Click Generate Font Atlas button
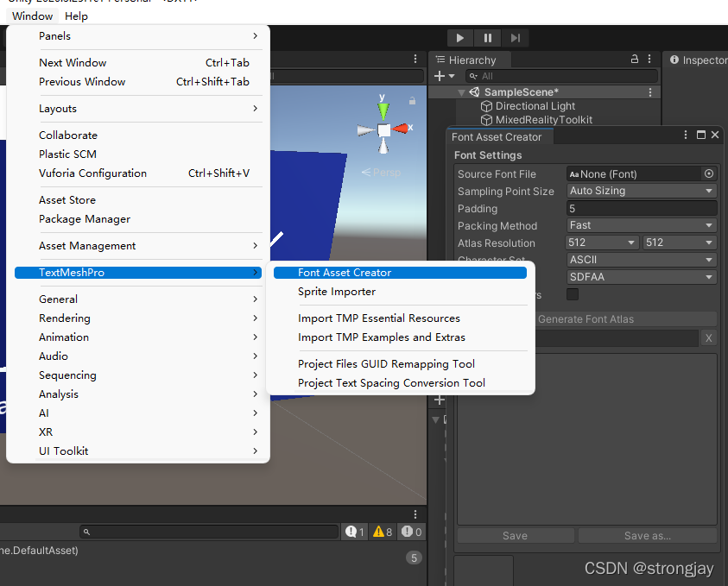Image resolution: width=728 pixels, height=586 pixels. [x=586, y=319]
